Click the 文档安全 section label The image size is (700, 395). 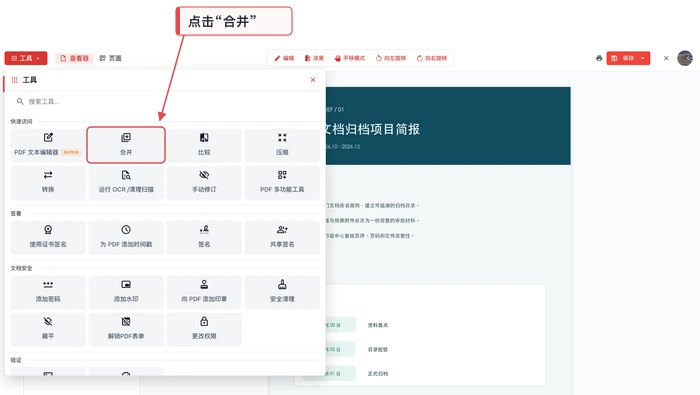(x=21, y=268)
